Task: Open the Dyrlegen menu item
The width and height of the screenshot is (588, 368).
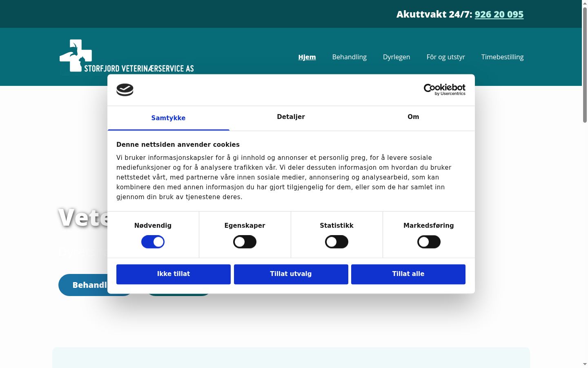Action: 396,57
